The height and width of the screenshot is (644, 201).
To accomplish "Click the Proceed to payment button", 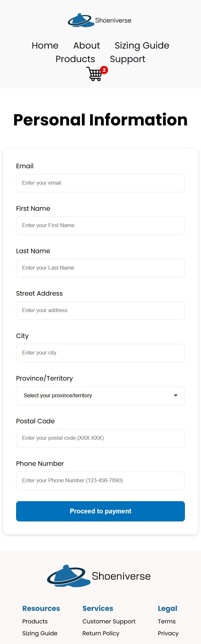I will pyautogui.click(x=100, y=511).
